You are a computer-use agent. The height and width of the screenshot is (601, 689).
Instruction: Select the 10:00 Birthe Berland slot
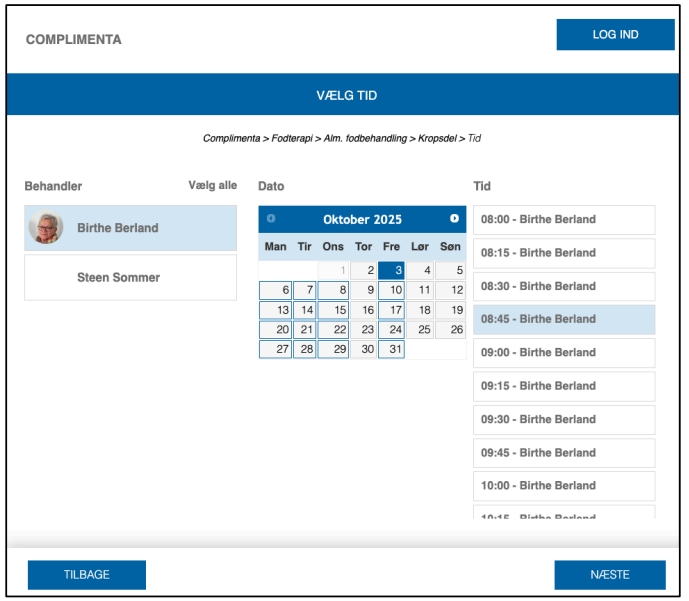[564, 486]
